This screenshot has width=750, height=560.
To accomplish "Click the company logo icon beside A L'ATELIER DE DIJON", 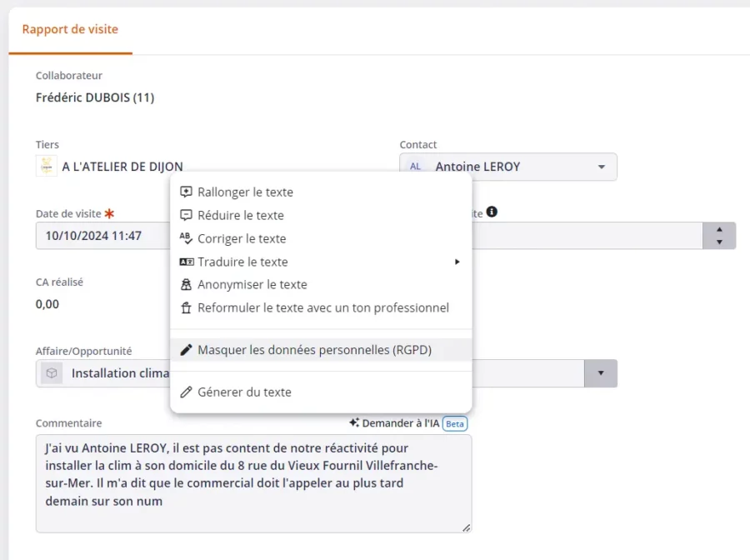I will point(46,165).
